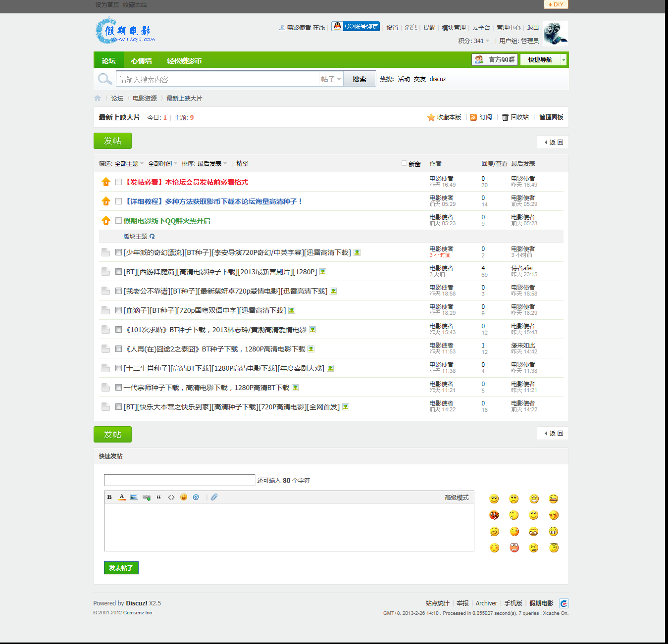Click the paperclip attachment icon
The width and height of the screenshot is (668, 644).
point(214,497)
